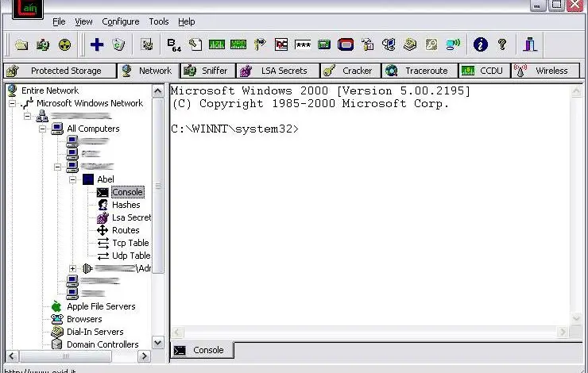This screenshot has width=588, height=373.
Task: Click the Configure gear-dialog toolbar icon
Action: click(147, 45)
